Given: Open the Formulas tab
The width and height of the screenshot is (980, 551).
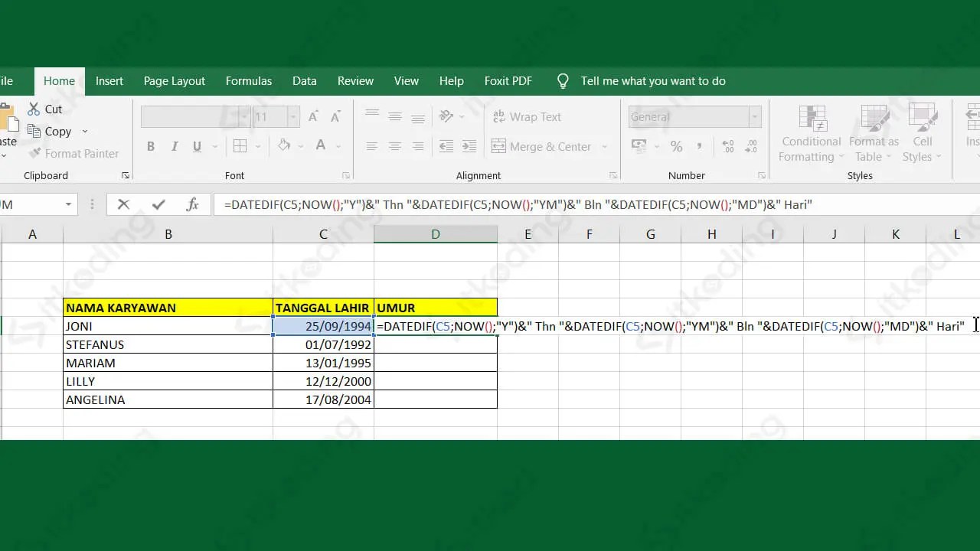Looking at the screenshot, I should tap(249, 81).
